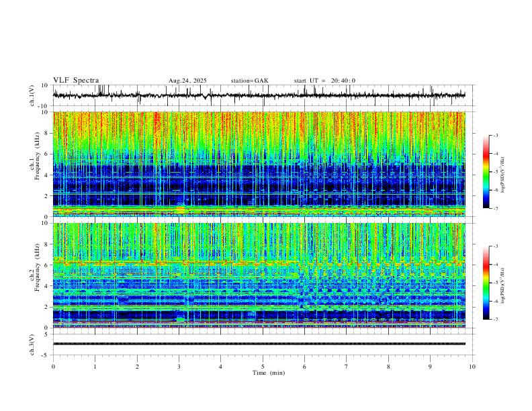
Task: Click the "8" kHz tick on ch.1 frequency axis
Action: coord(46,133)
